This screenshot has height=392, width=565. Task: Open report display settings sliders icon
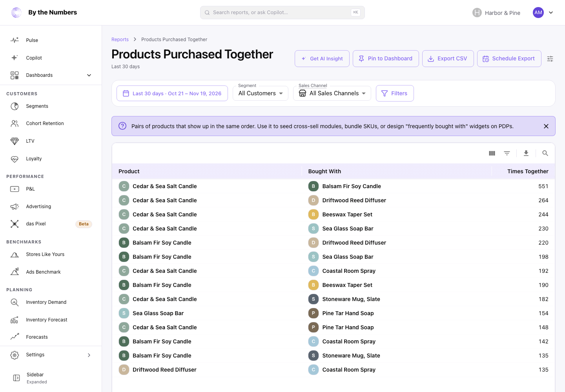coord(550,59)
